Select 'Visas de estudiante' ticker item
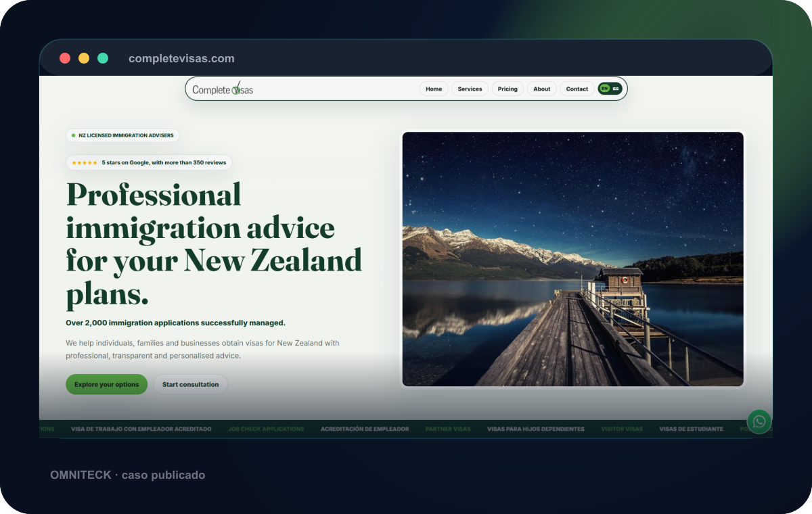This screenshot has height=514, width=812. (692, 429)
